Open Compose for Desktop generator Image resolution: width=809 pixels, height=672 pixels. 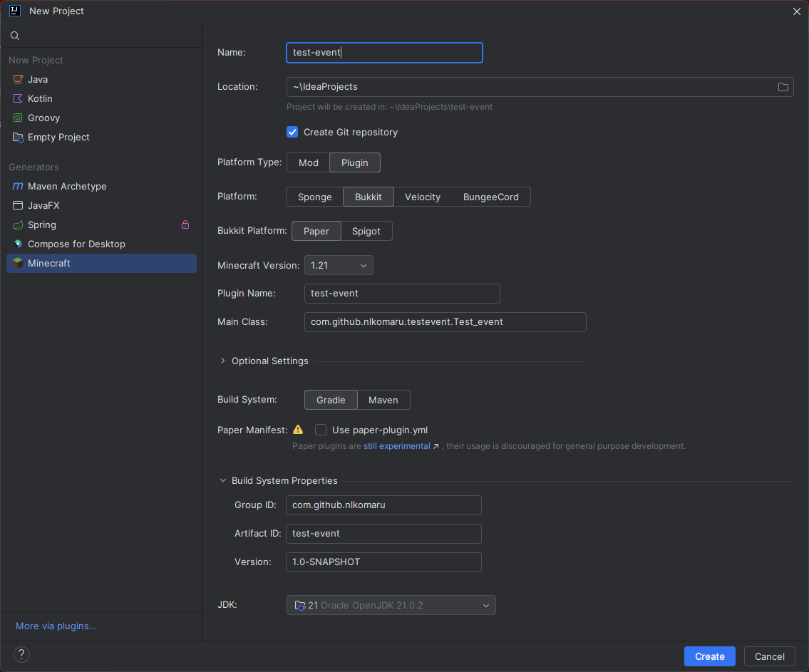(76, 244)
